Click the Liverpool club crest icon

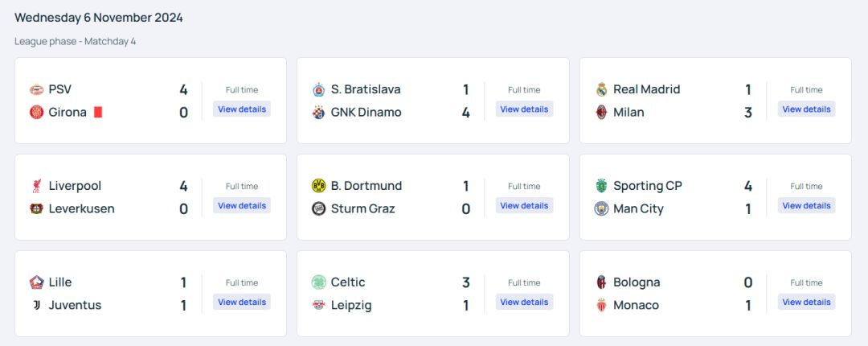pyautogui.click(x=36, y=186)
